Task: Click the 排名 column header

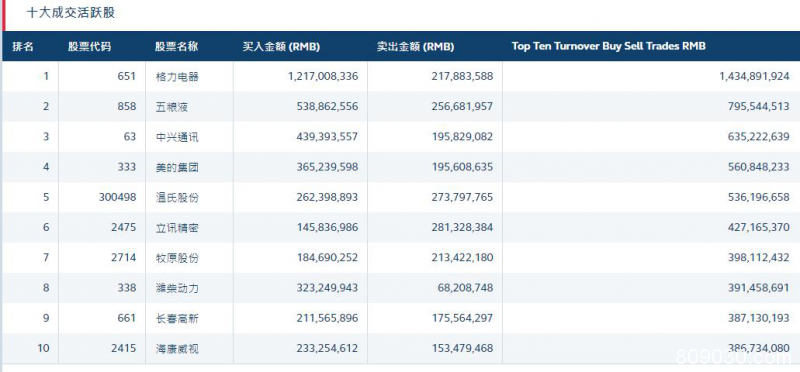Action: pos(23,46)
